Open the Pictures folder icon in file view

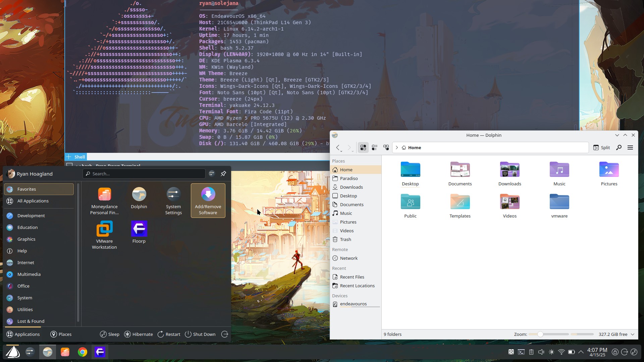tap(609, 174)
